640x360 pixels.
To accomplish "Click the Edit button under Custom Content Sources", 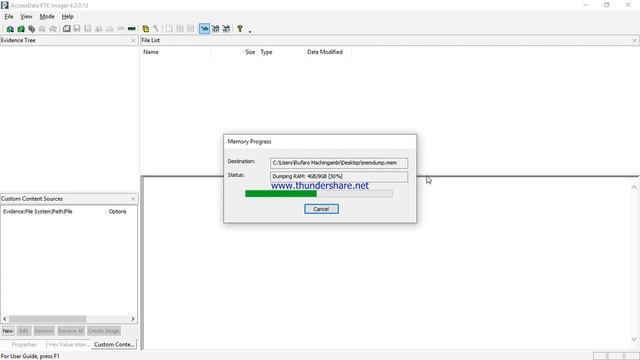I will (24, 331).
